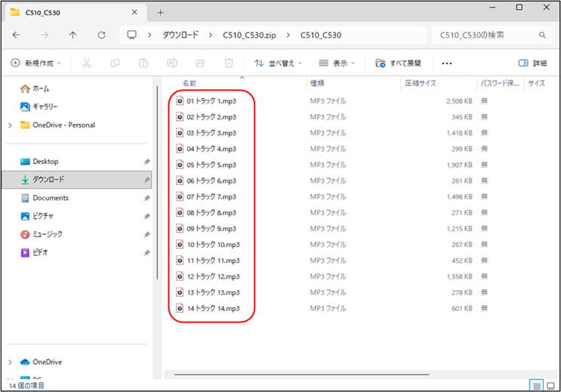Click the C510_C530の検索 search box
561x392 pixels.
point(487,35)
